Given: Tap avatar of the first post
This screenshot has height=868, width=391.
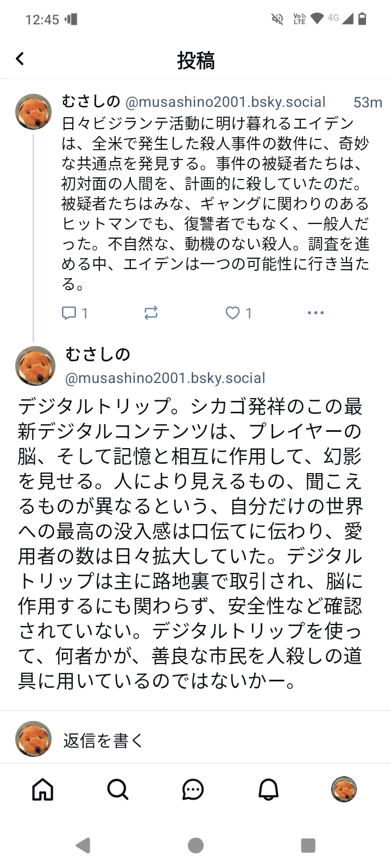Looking at the screenshot, I should (x=34, y=112).
